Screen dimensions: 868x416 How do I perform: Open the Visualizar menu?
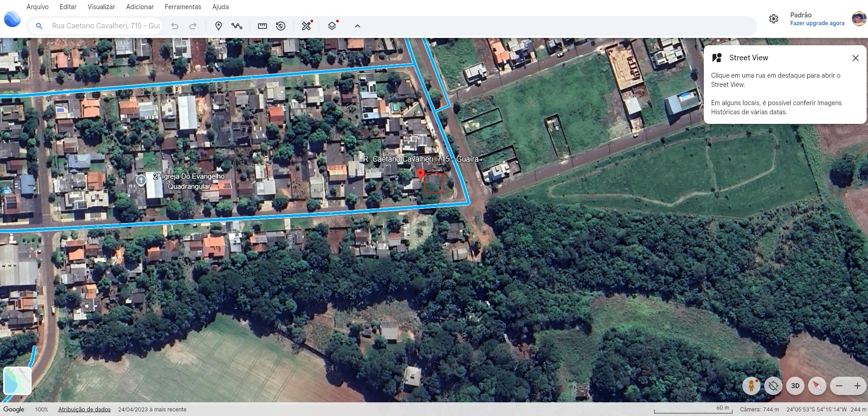[x=101, y=7]
